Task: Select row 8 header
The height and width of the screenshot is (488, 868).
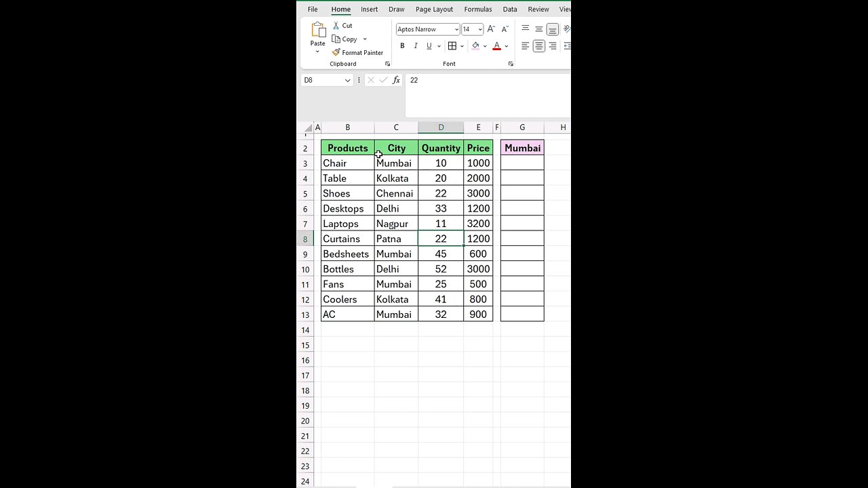Action: tap(305, 239)
